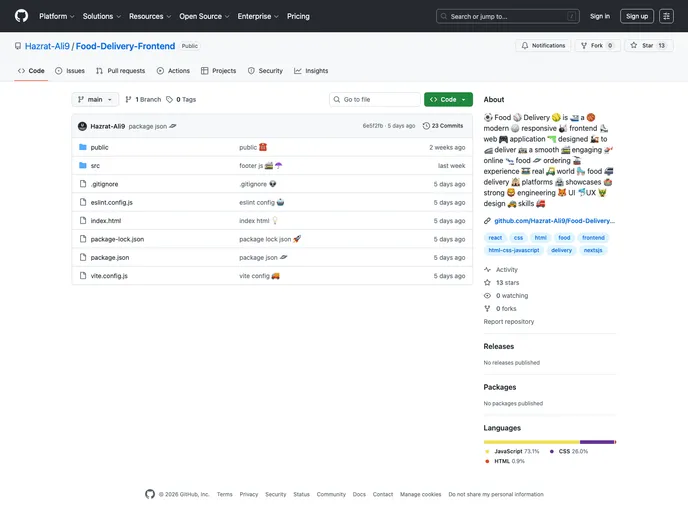Star the repository
The height and width of the screenshot is (512, 688).
tap(648, 45)
